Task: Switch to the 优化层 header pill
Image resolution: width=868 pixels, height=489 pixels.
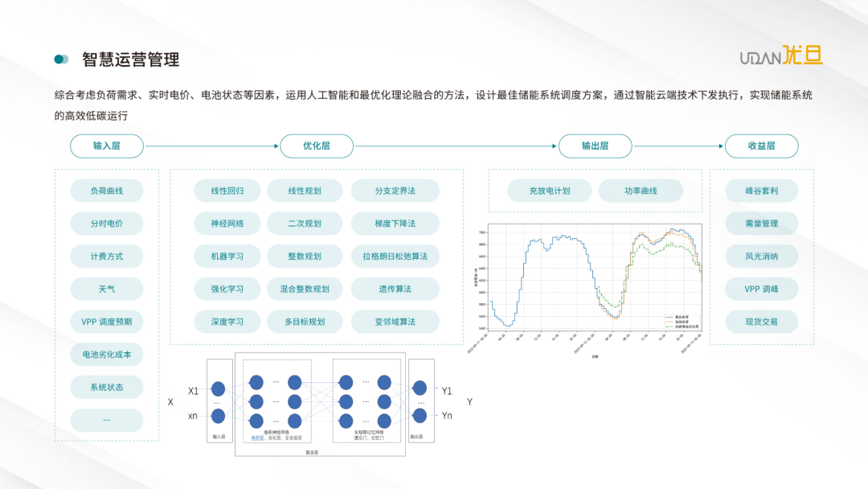Action: pyautogui.click(x=317, y=146)
